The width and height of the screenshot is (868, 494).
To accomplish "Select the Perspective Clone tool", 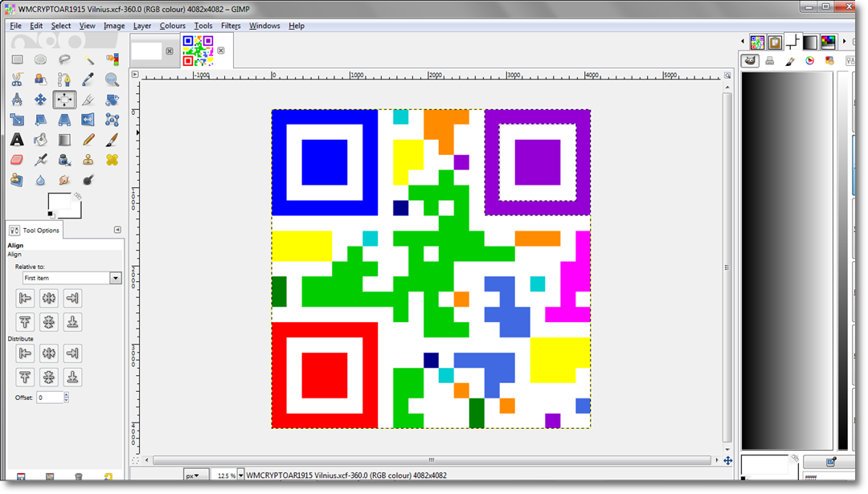I will [17, 180].
